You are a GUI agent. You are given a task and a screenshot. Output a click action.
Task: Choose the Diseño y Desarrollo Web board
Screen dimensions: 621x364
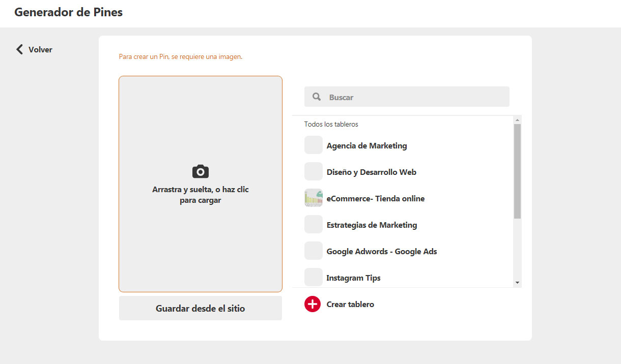click(371, 172)
